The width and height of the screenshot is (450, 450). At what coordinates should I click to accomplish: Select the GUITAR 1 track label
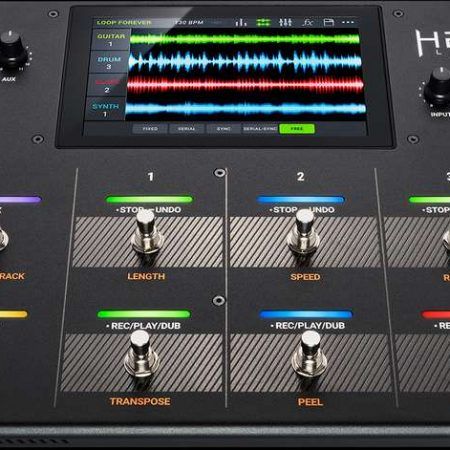(x=110, y=40)
